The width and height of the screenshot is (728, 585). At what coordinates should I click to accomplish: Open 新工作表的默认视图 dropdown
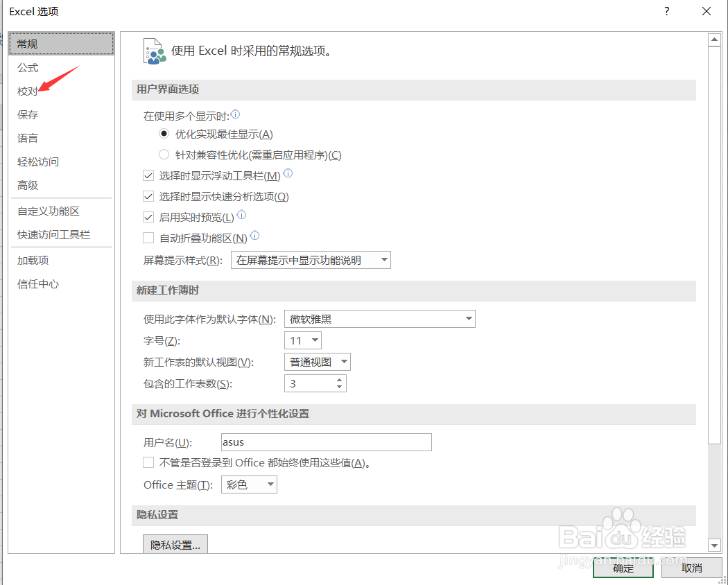317,362
